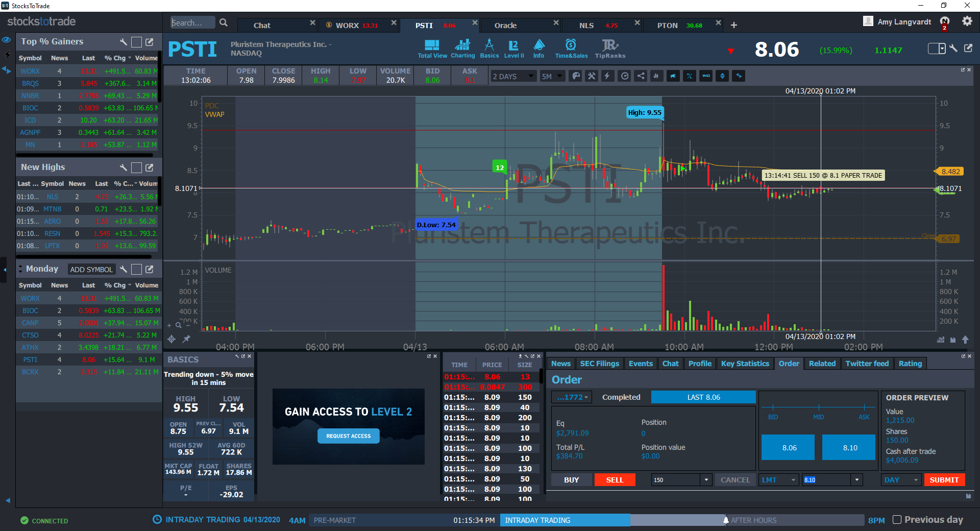
Task: Toggle the Previous day checkbox
Action: [x=897, y=520]
